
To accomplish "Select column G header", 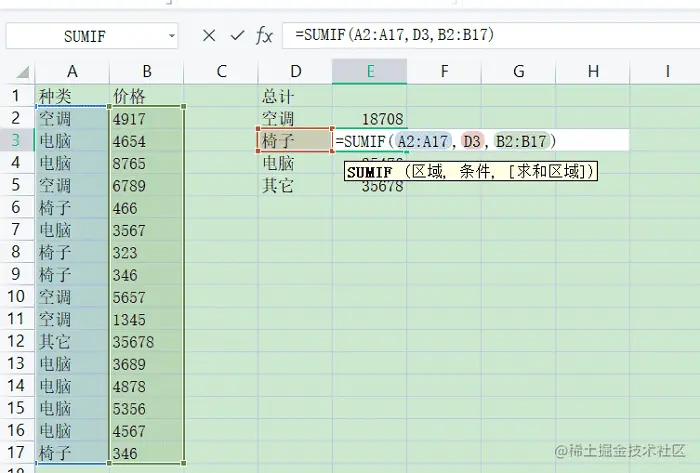I will [x=518, y=71].
